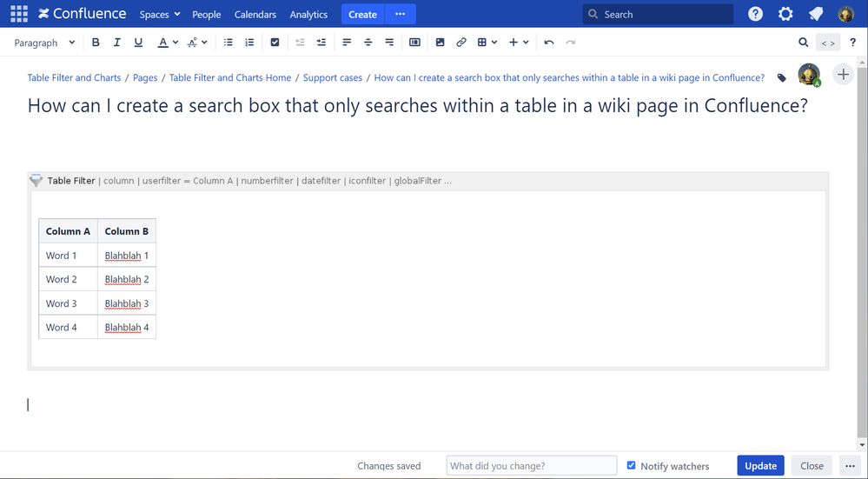The width and height of the screenshot is (868, 479).
Task: Click the Close button
Action: point(812,466)
